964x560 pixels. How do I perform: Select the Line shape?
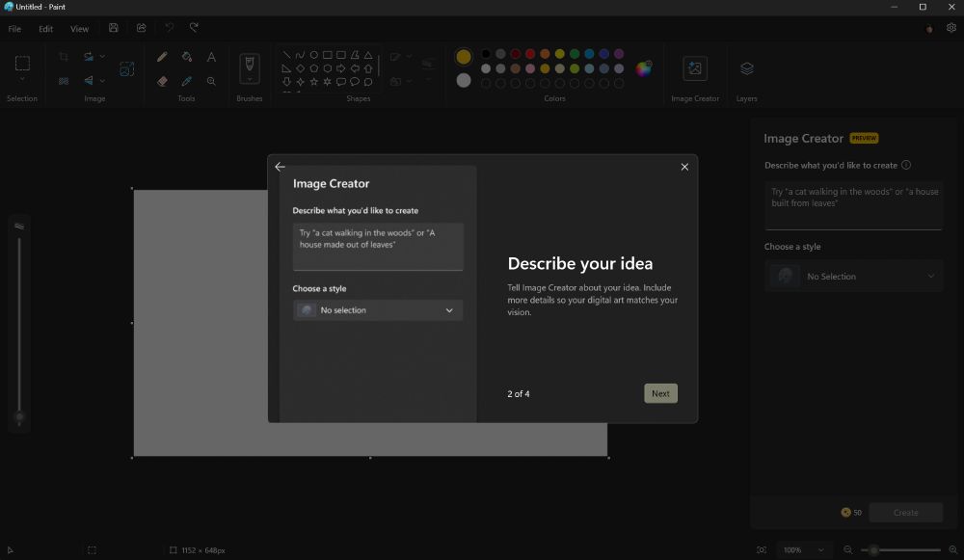286,55
